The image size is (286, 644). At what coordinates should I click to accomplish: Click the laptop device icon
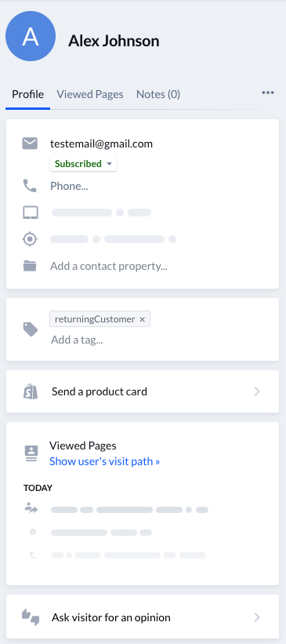[30, 213]
